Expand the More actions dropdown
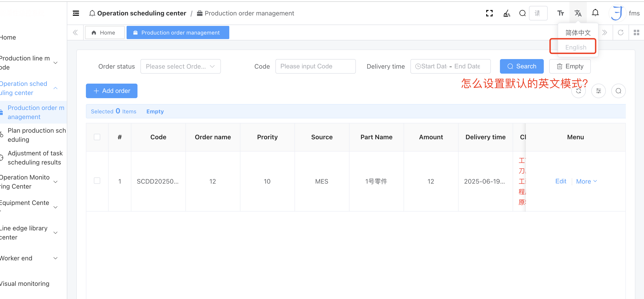 pyautogui.click(x=586, y=181)
